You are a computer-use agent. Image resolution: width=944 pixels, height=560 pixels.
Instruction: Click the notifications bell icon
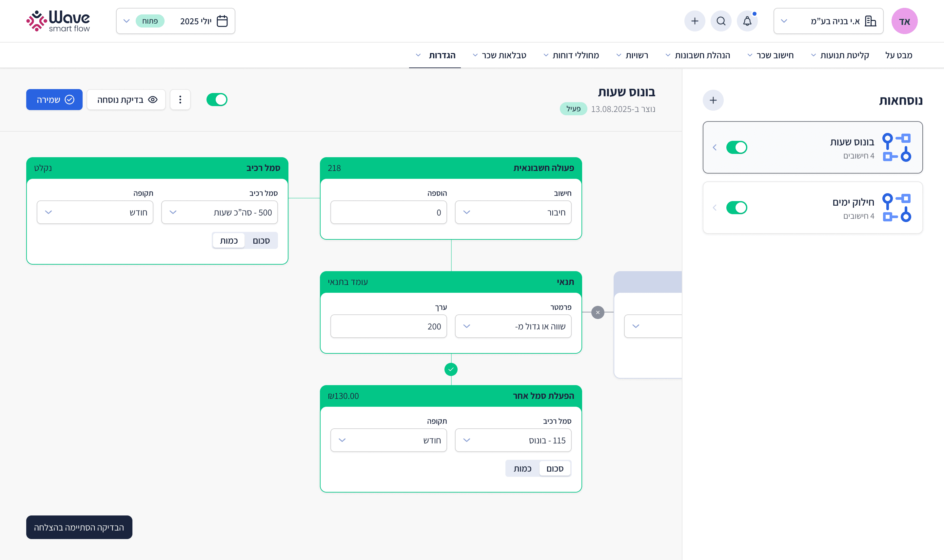point(747,21)
